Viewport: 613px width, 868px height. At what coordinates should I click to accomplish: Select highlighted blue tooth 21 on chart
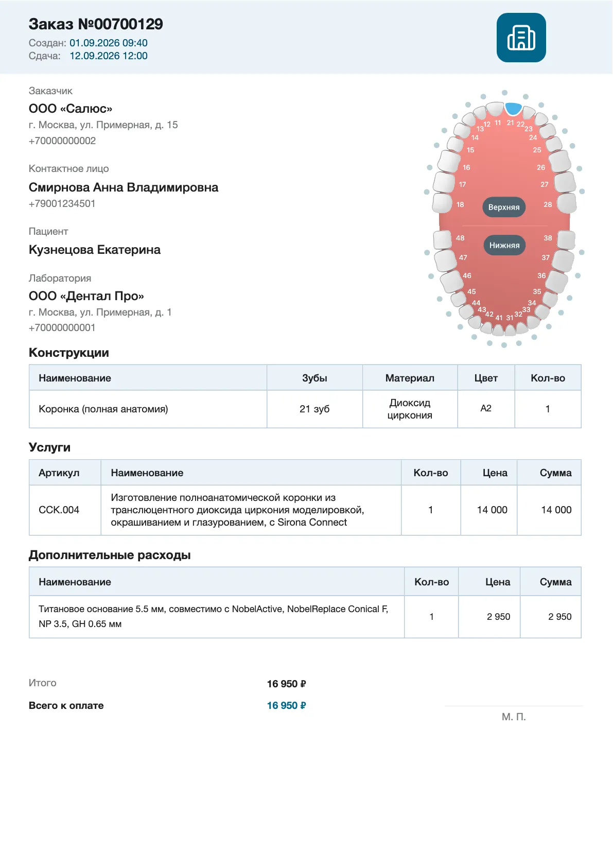[513, 109]
